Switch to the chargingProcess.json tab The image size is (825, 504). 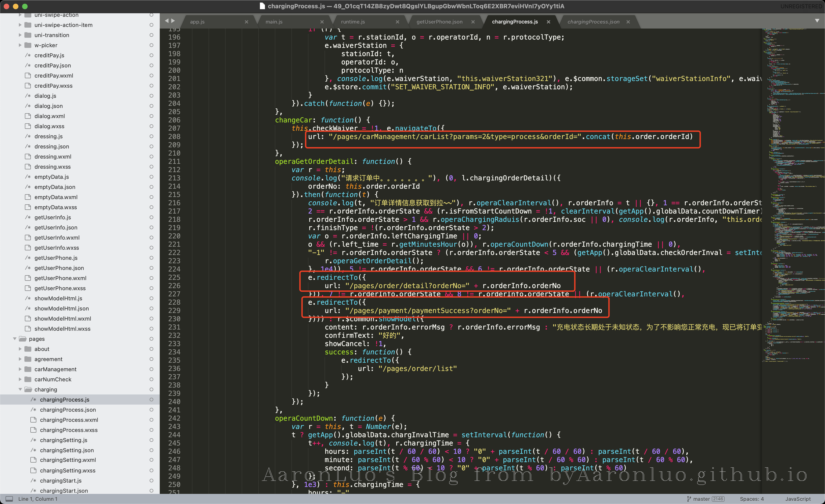point(593,22)
